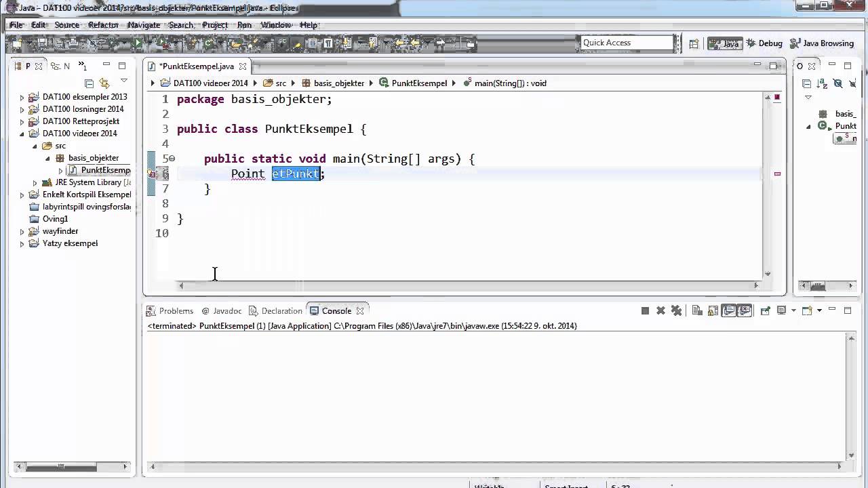The width and height of the screenshot is (868, 488).
Task: Open the Source menu
Action: coord(66,25)
